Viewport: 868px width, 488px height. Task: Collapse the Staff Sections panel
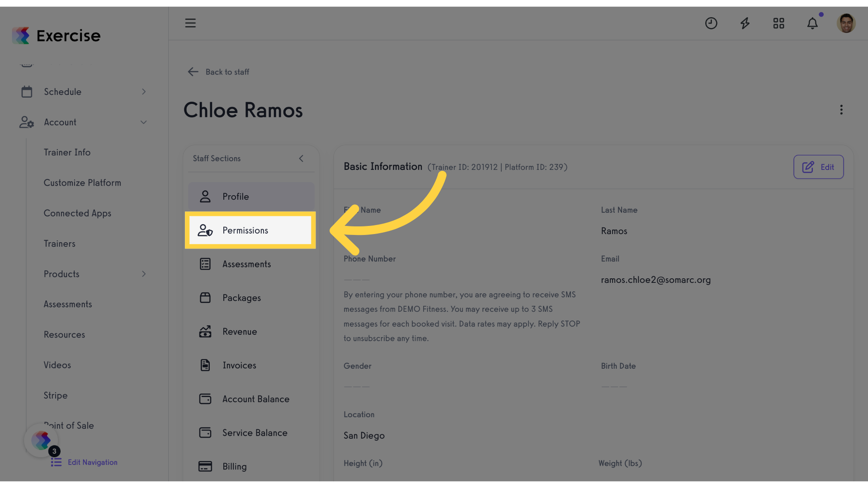click(301, 159)
